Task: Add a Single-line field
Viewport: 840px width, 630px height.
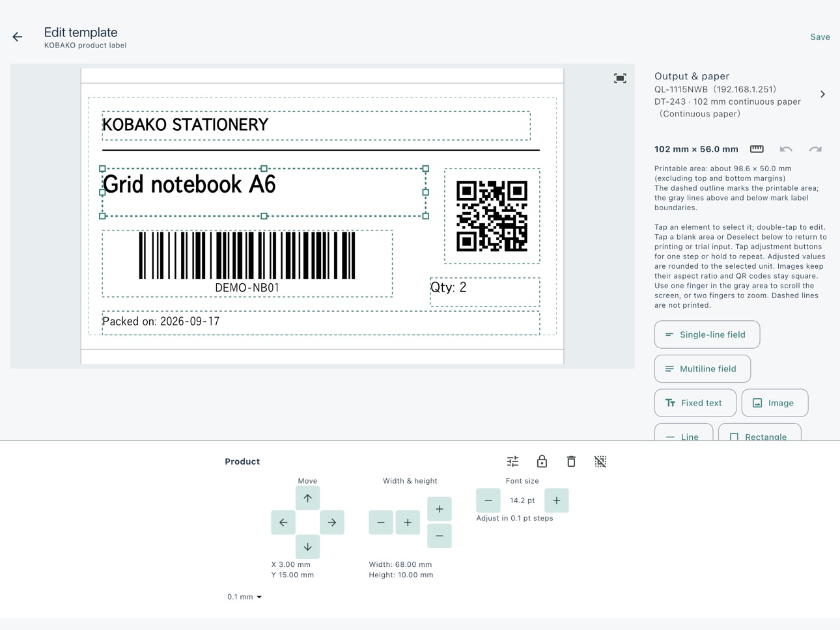Action: pyautogui.click(x=707, y=335)
